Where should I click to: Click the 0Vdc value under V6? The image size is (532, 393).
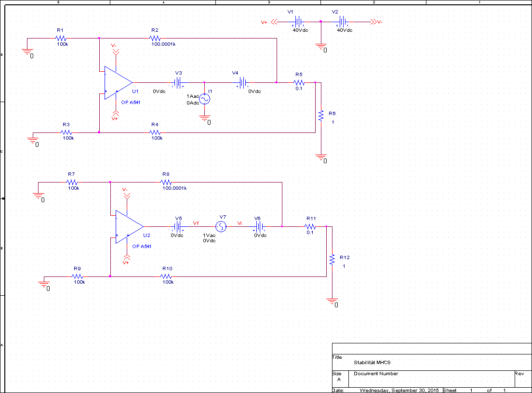click(x=260, y=236)
